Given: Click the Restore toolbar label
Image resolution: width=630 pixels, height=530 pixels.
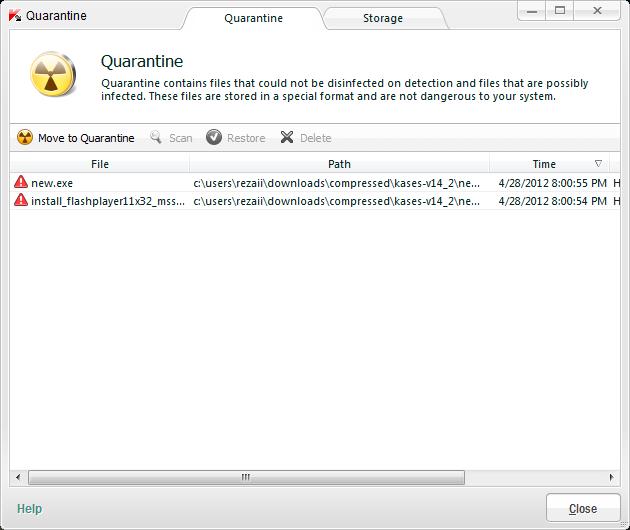Looking at the screenshot, I should (x=246, y=138).
